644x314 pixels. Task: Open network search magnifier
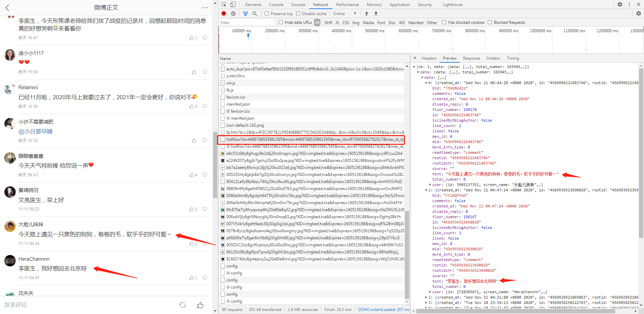(x=255, y=13)
